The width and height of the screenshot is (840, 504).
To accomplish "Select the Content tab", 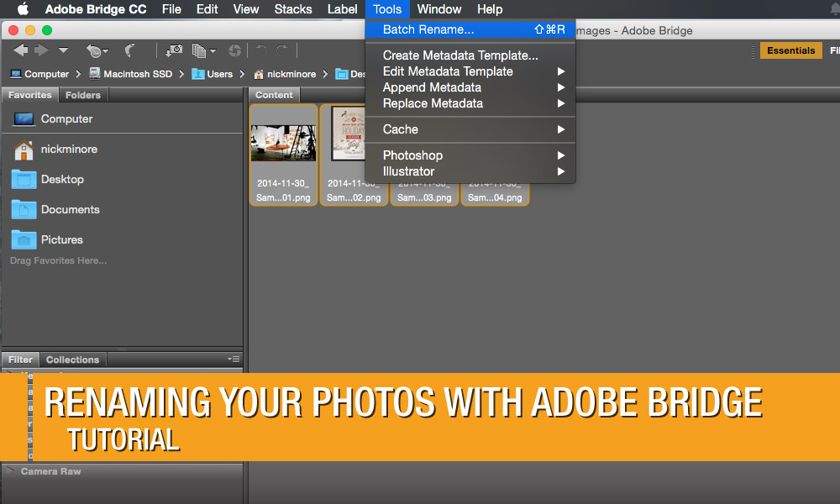I will [275, 95].
